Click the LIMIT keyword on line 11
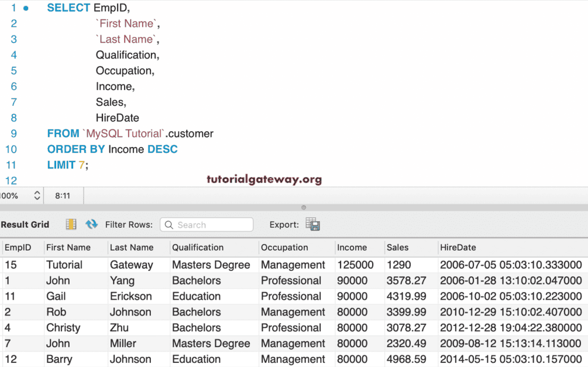 click(x=61, y=166)
